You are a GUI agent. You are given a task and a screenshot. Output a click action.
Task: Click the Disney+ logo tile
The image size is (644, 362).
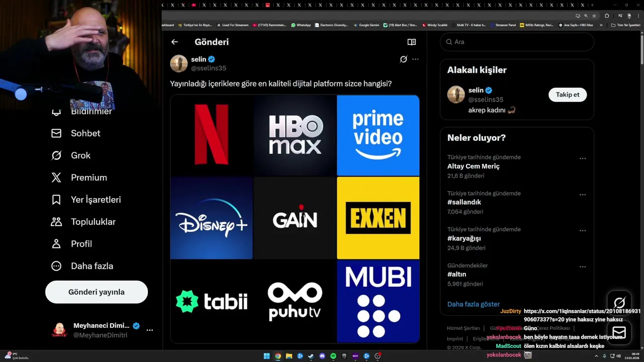pyautogui.click(x=211, y=218)
